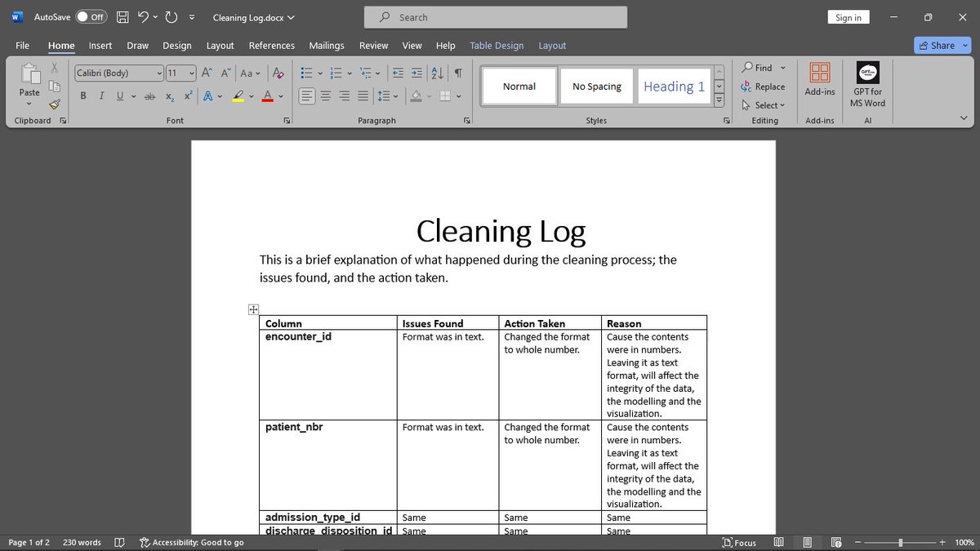
Task: Open the Table Design tab
Action: tap(497, 46)
